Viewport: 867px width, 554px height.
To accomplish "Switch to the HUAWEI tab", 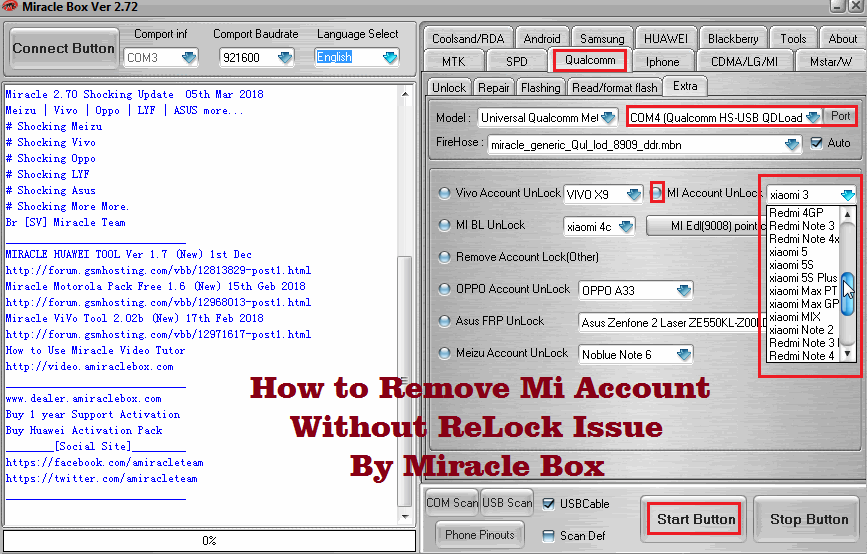I will [x=666, y=39].
